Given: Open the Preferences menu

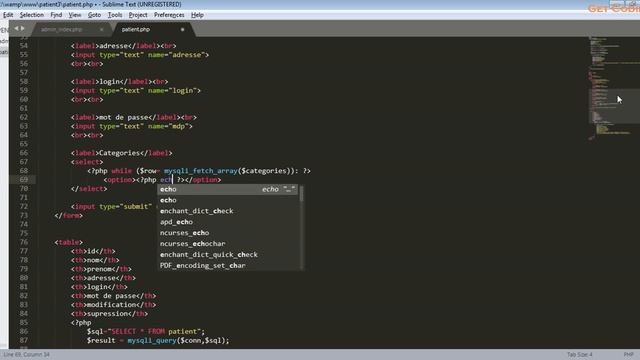Looking at the screenshot, I should (x=169, y=15).
